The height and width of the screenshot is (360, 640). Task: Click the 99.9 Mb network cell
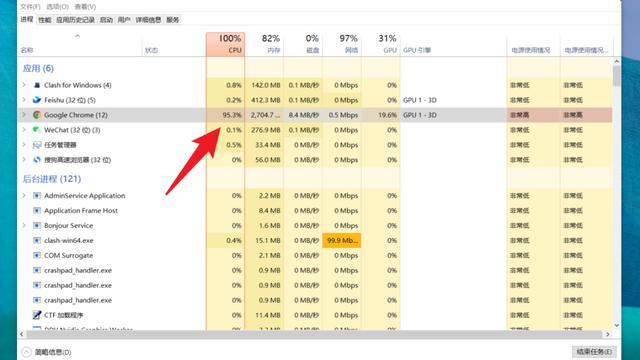[342, 240]
